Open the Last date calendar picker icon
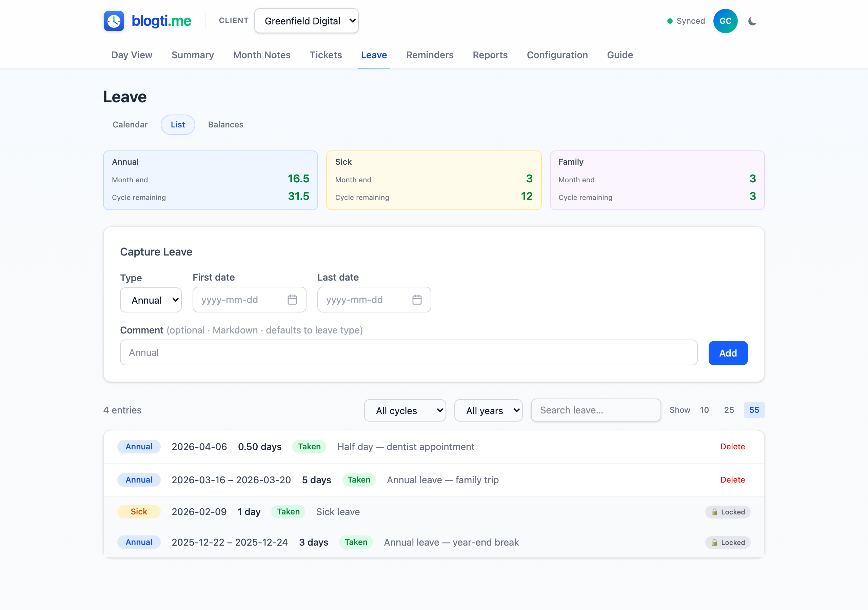 [417, 300]
